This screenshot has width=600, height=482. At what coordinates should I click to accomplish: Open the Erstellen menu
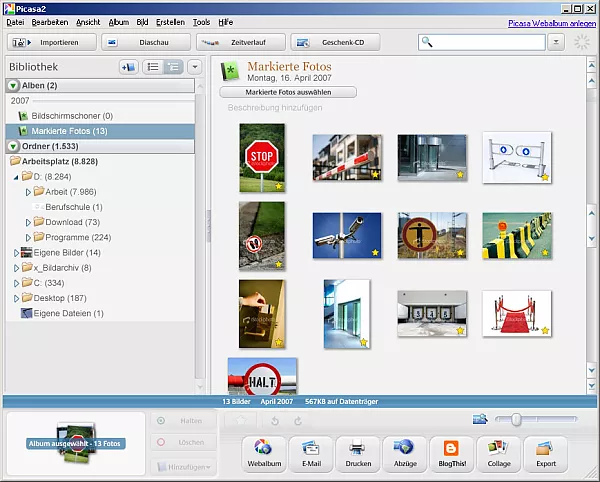[170, 21]
